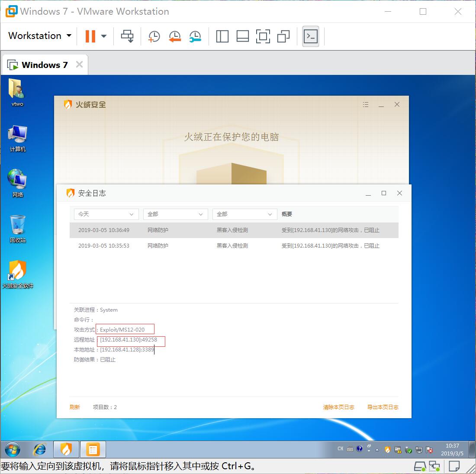This screenshot has height=474, width=476.
Task: Open the Windows Start menu orb
Action: (13, 450)
